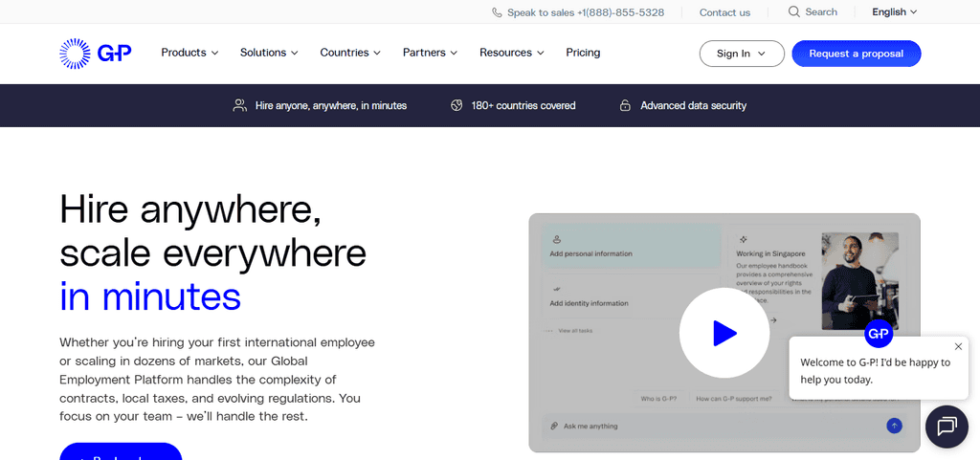The image size is (980, 460).
Task: Click the Search label in the top bar
Action: (821, 11)
